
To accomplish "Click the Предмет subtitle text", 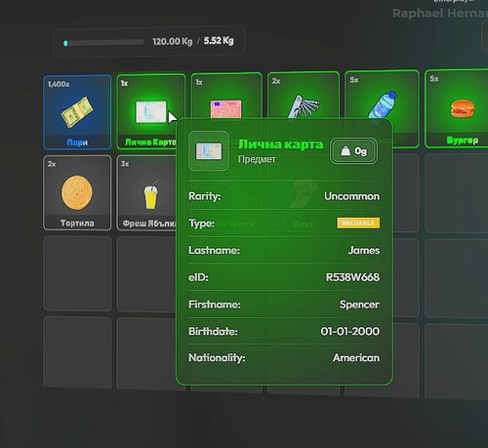I will click(257, 159).
